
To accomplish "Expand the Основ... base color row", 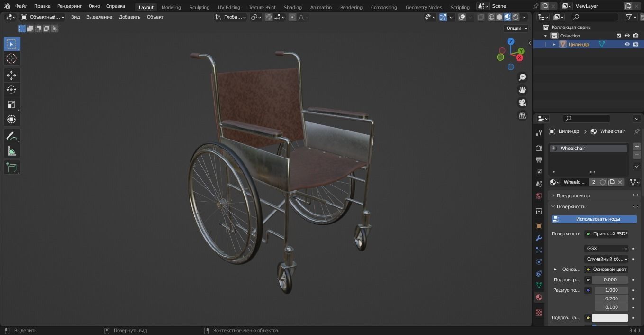I will point(555,270).
